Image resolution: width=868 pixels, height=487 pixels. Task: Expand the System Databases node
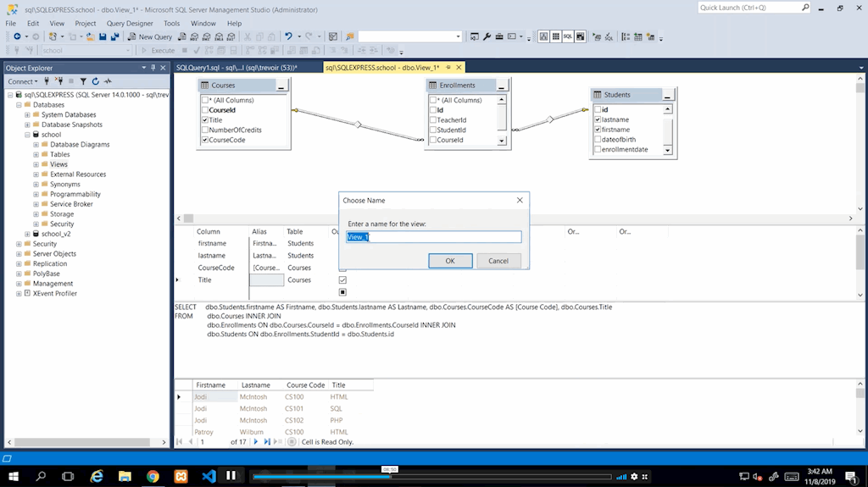27,114
